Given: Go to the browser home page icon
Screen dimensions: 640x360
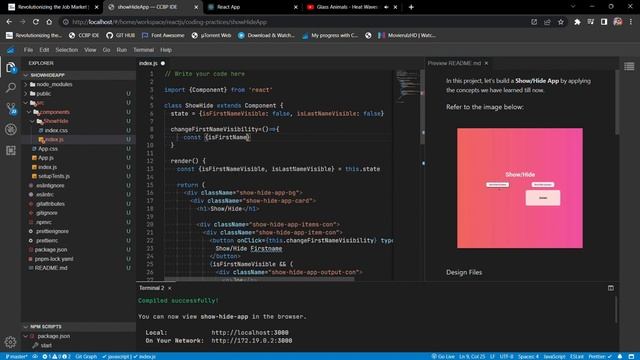Looking at the screenshot, I should (x=49, y=22).
